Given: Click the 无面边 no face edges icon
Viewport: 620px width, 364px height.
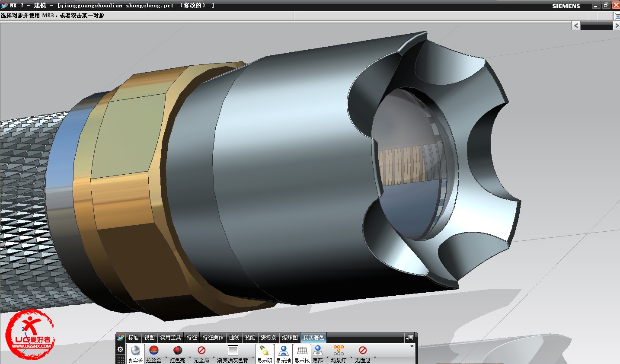Looking at the screenshot, I should pos(363,350).
